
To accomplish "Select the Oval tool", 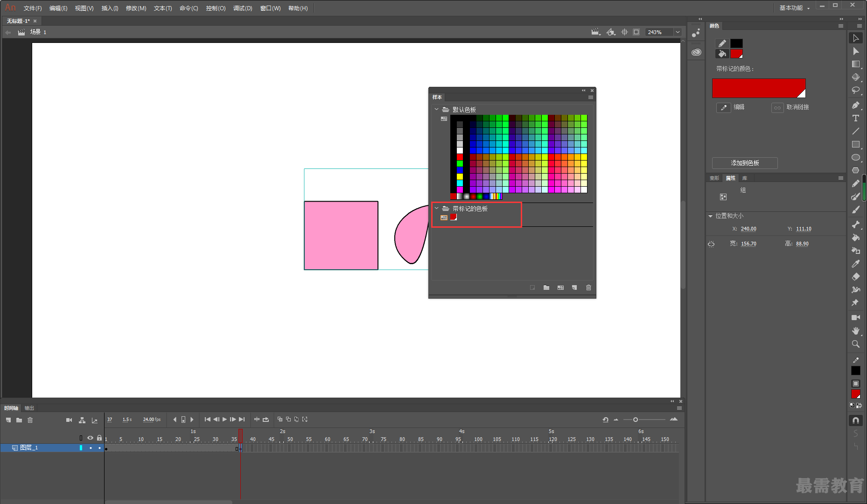I will coord(855,158).
